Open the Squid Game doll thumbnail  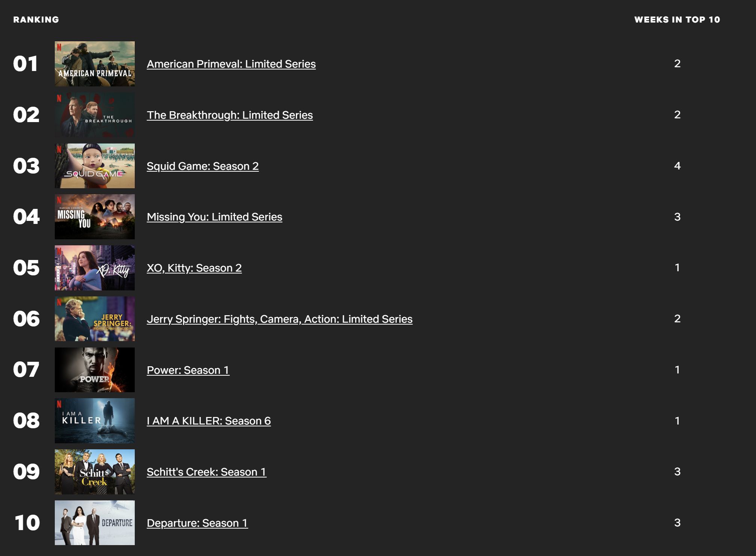point(95,166)
